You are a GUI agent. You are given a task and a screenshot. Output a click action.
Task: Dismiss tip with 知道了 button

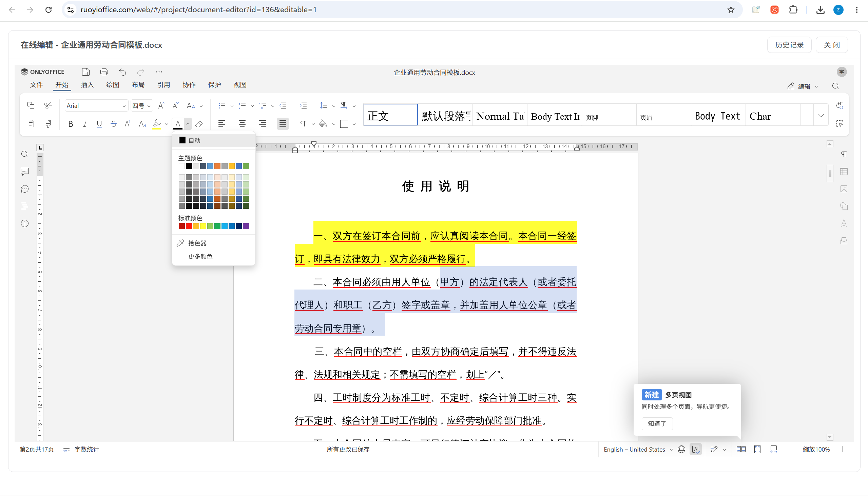(x=657, y=423)
